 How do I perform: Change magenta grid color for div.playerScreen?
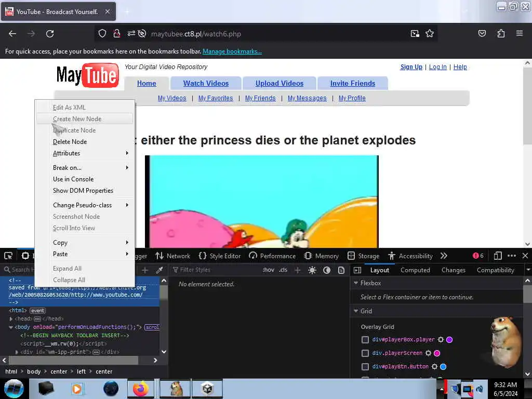click(437, 353)
